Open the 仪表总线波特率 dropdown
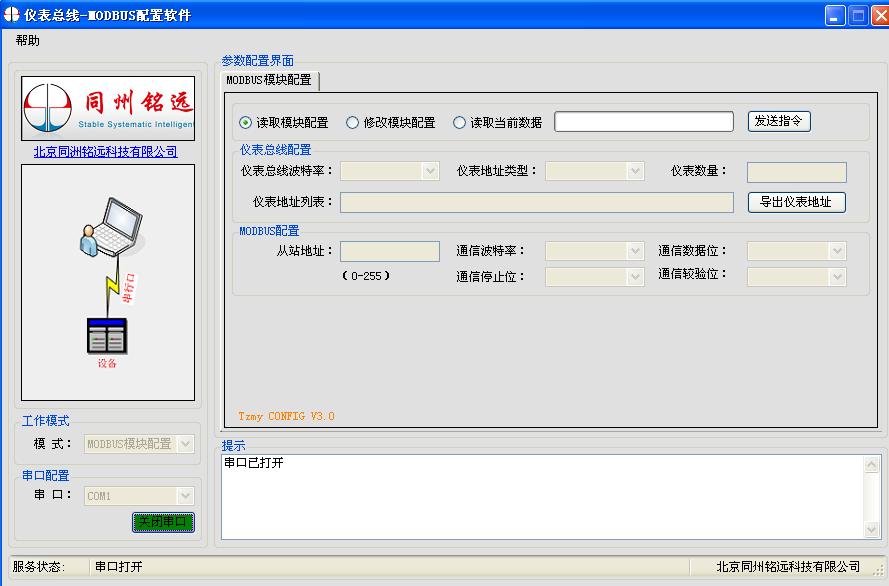Screen dimensions: 889x586 430,171
